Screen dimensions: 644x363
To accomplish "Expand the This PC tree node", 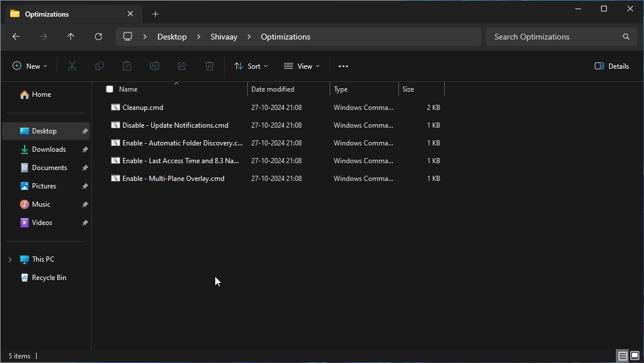I will [10, 259].
